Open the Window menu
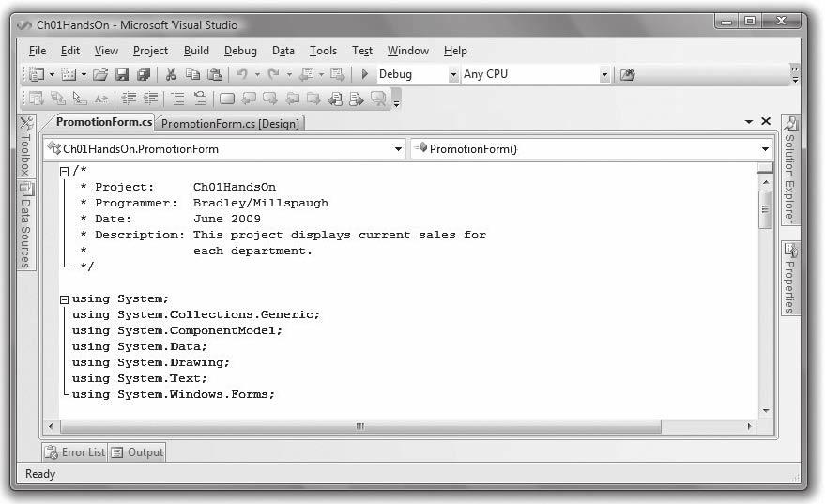Viewport: 825px width, 504px height. point(408,51)
